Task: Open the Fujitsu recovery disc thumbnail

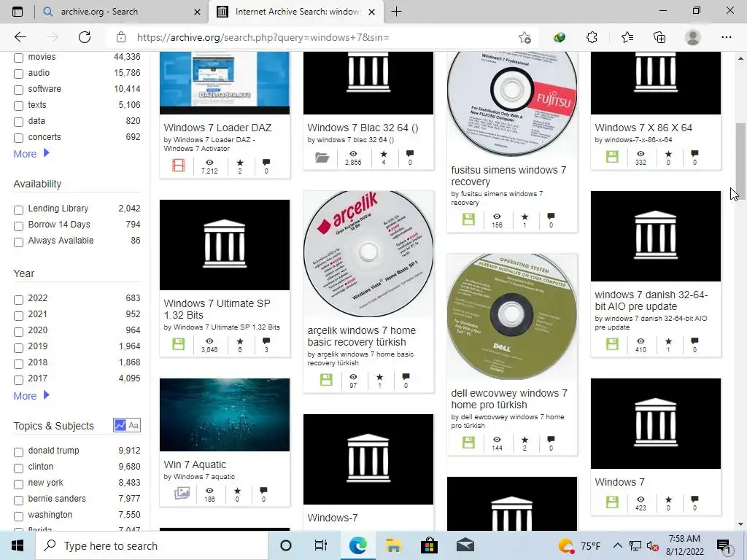Action: click(x=512, y=104)
